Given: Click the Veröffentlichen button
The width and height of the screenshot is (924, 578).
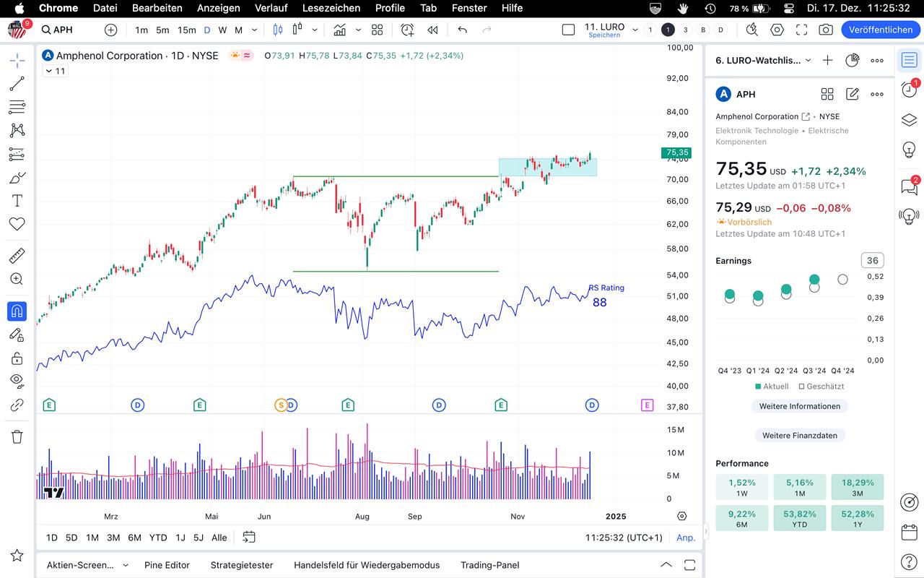Looking at the screenshot, I should pos(880,30).
